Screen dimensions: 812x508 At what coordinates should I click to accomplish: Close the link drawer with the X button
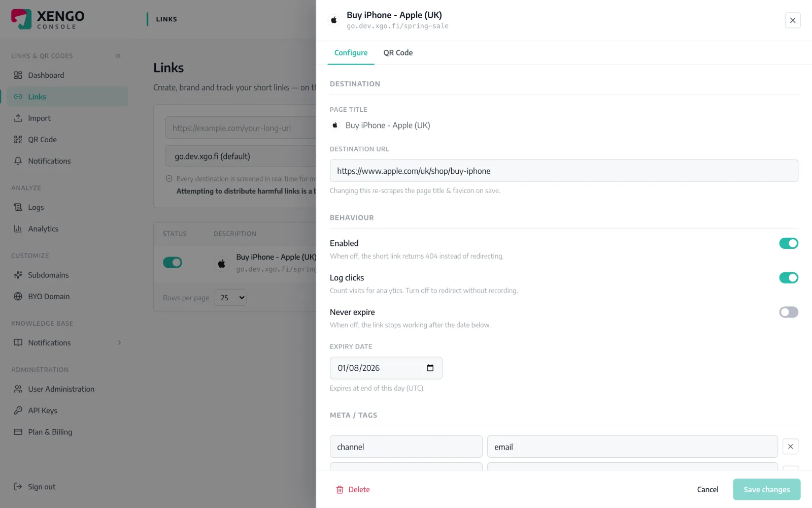(792, 20)
